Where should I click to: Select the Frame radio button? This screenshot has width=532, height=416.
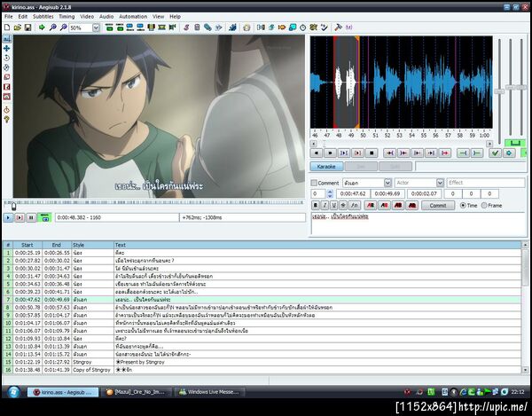coord(486,205)
